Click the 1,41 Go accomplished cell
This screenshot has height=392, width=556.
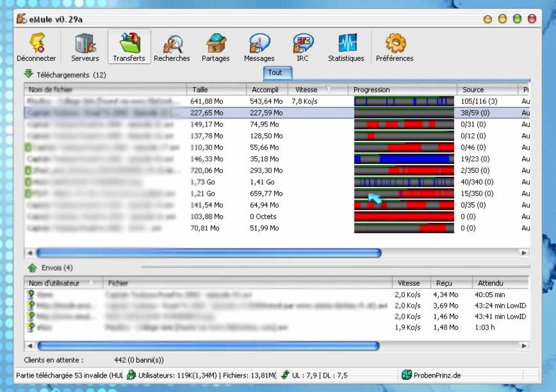(262, 182)
